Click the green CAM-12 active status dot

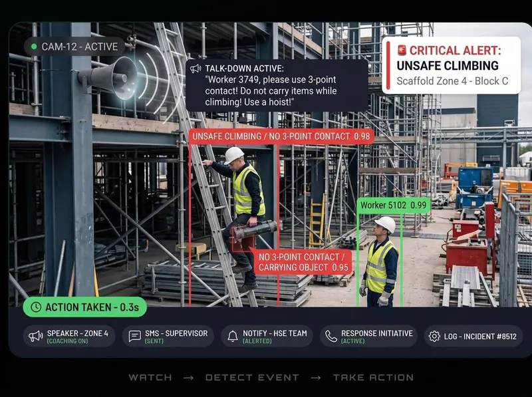pyautogui.click(x=34, y=47)
